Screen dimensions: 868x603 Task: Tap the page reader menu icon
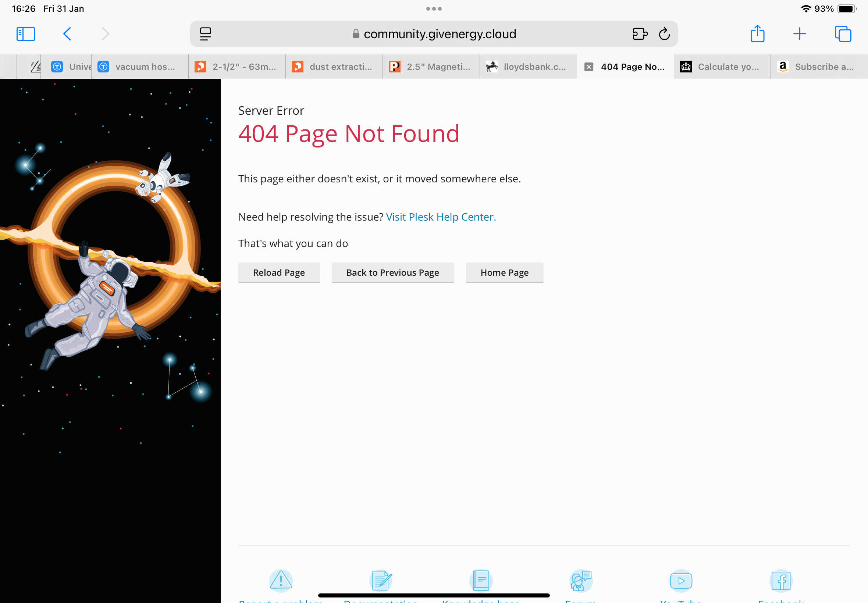pos(206,34)
